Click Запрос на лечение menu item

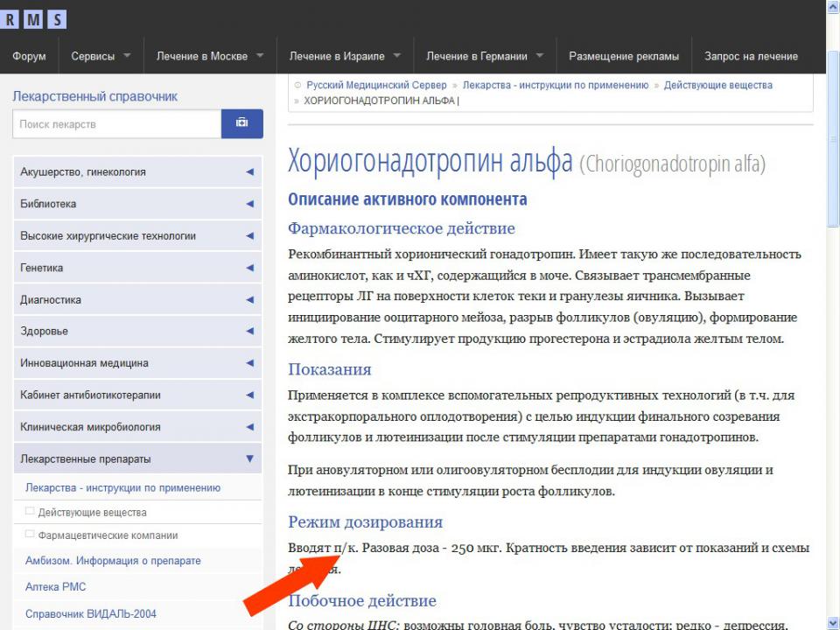pos(751,56)
